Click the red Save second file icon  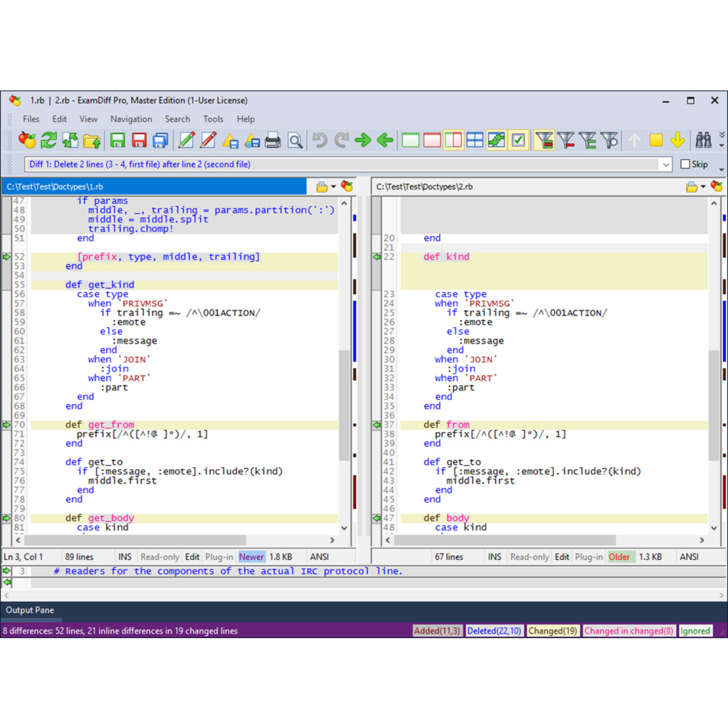pos(139,140)
